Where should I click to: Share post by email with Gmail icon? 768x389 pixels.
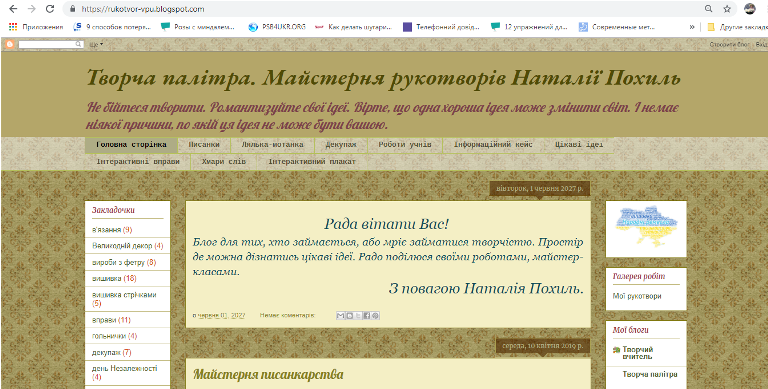coord(340,316)
